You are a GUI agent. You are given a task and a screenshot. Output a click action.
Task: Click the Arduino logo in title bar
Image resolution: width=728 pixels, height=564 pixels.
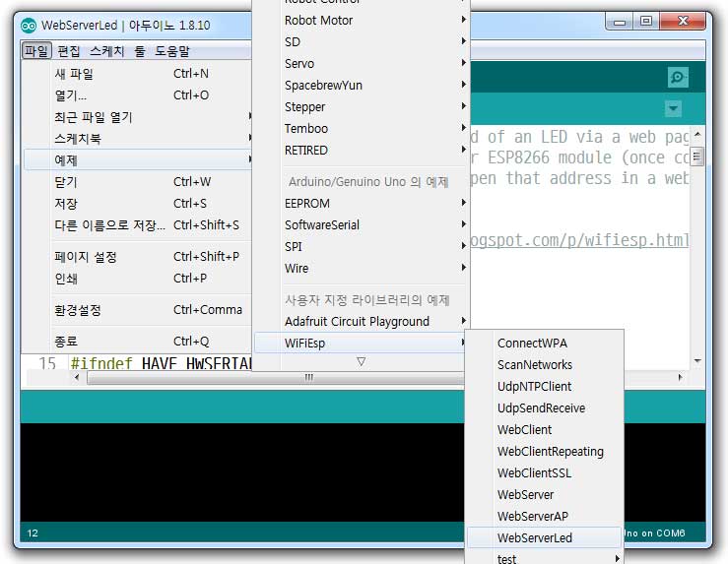coord(29,26)
